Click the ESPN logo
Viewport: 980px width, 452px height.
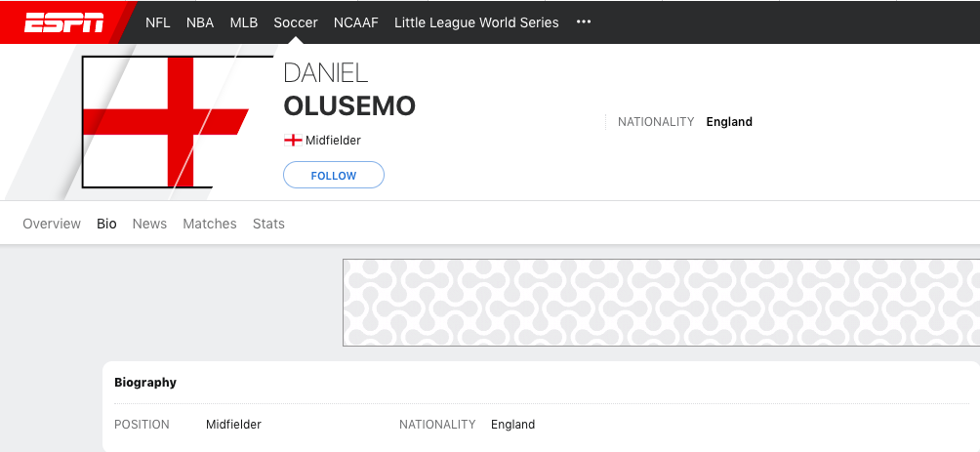point(63,22)
